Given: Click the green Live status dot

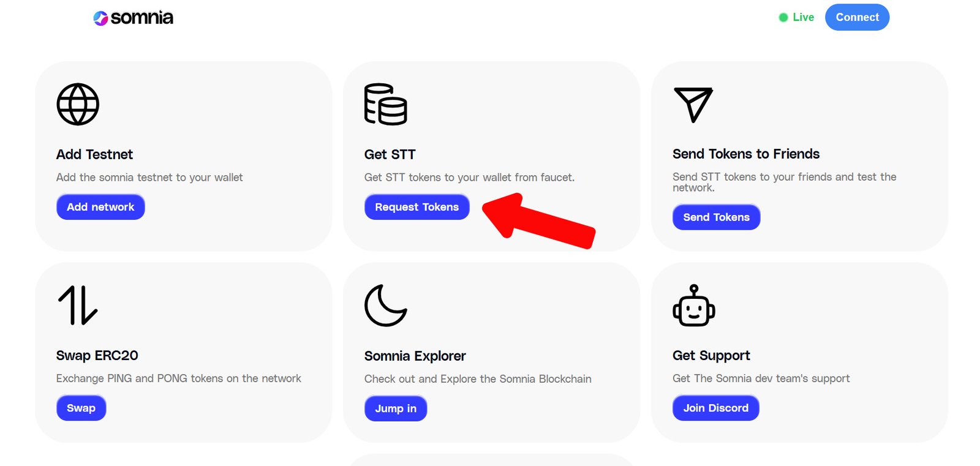Looking at the screenshot, I should coord(783,18).
